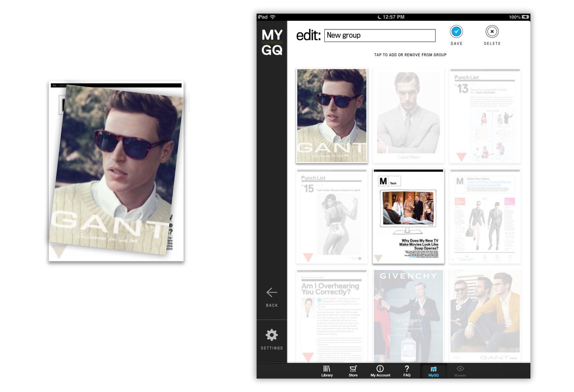Add Punch List 13 page to group
This screenshot has height=392, width=574.
pyautogui.click(x=485, y=116)
